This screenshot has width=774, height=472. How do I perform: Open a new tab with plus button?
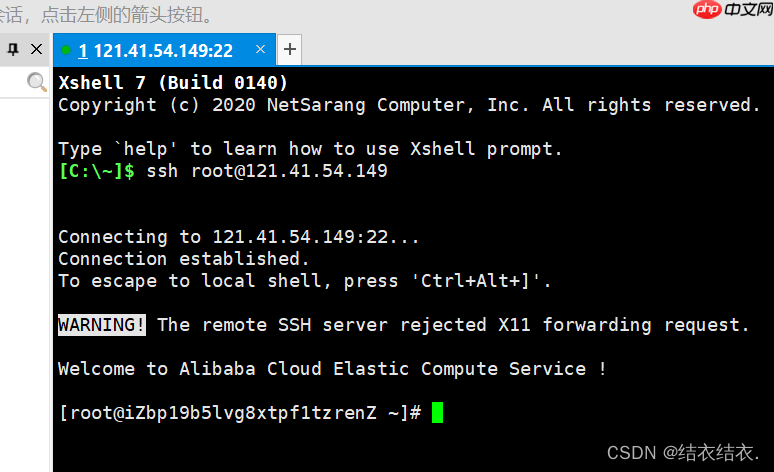pyautogui.click(x=289, y=49)
